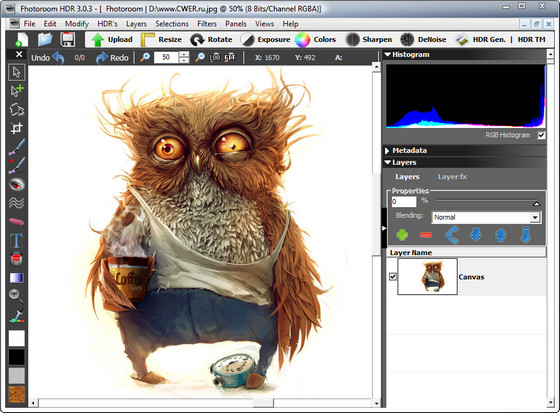Select the pink eraser tool
The height and width of the screenshot is (413, 560).
coord(16,222)
